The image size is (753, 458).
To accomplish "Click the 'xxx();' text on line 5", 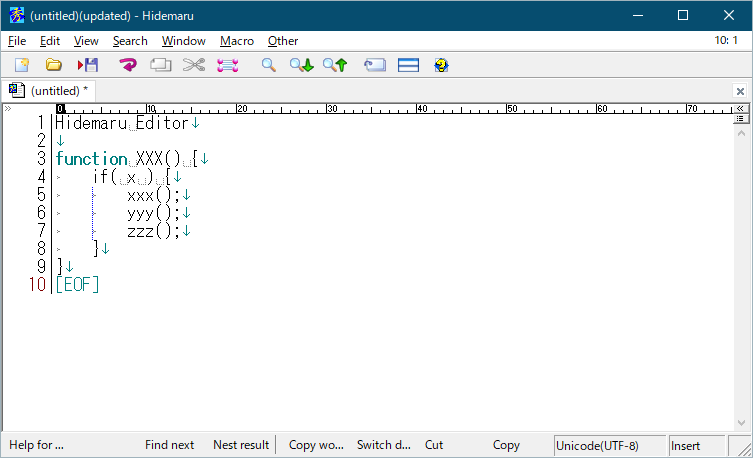I will pyautogui.click(x=154, y=195).
